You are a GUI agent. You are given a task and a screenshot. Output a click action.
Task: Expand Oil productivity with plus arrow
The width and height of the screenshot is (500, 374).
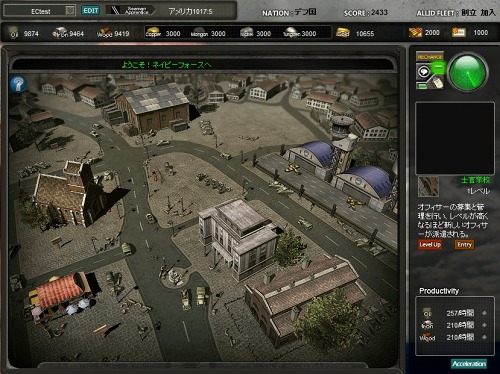coord(484,313)
